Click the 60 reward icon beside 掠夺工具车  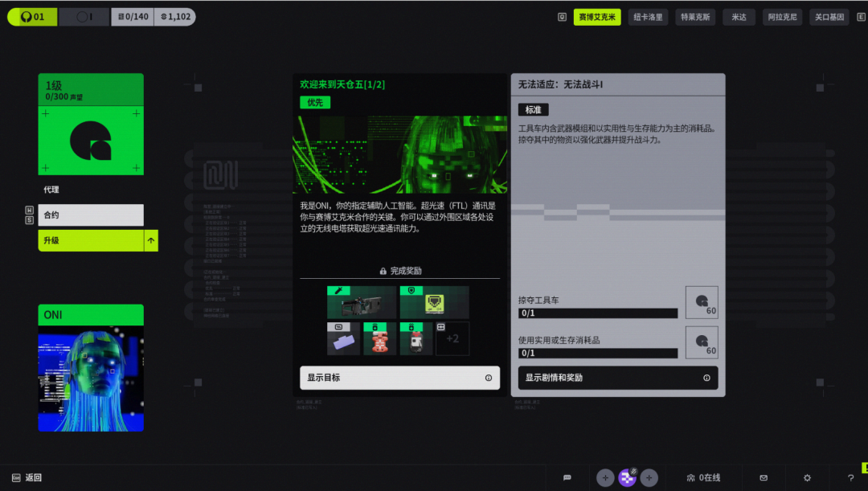pos(702,302)
